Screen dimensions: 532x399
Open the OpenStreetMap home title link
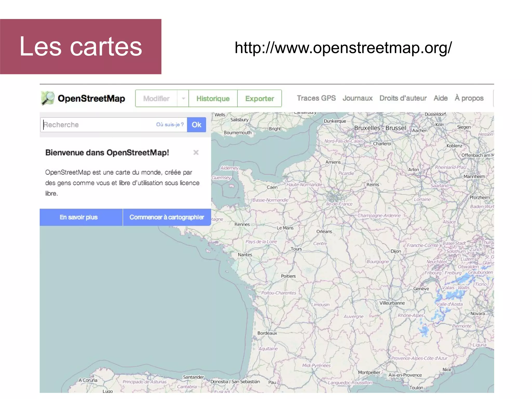(91, 99)
